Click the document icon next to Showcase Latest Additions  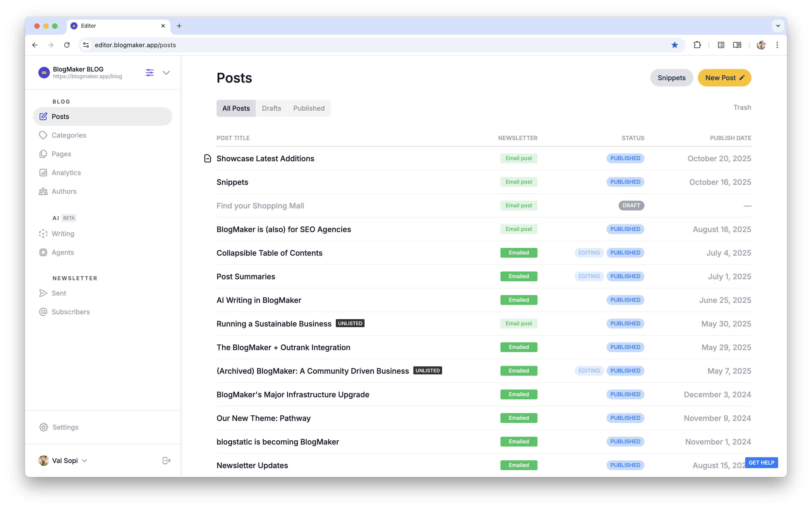coord(208,158)
